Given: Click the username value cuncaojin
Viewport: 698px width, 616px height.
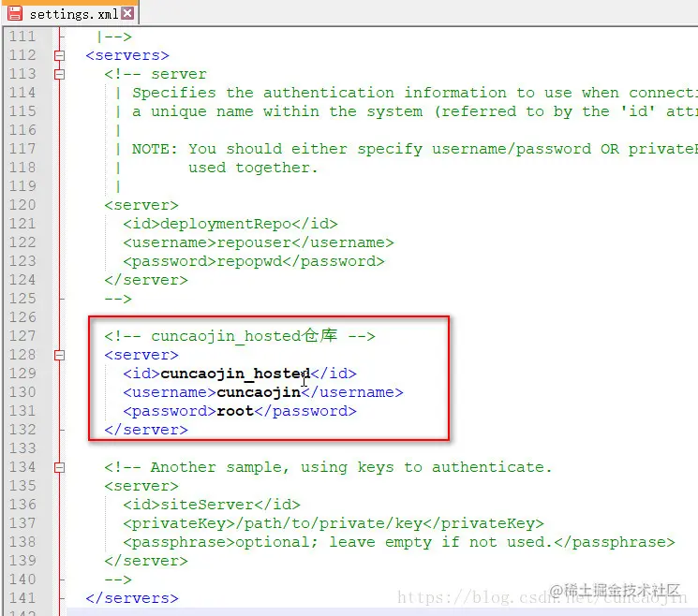Looking at the screenshot, I should tap(259, 392).
